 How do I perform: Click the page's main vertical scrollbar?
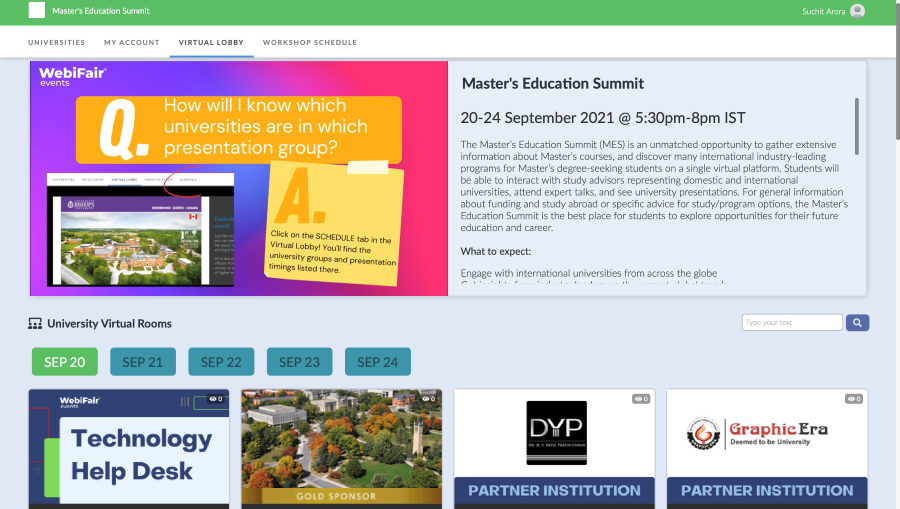click(897, 69)
